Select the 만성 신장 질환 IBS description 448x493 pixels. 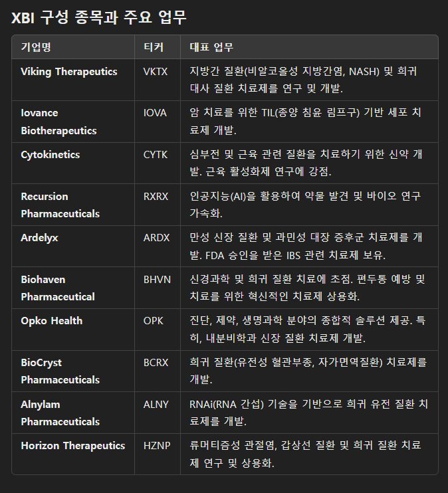point(306,246)
